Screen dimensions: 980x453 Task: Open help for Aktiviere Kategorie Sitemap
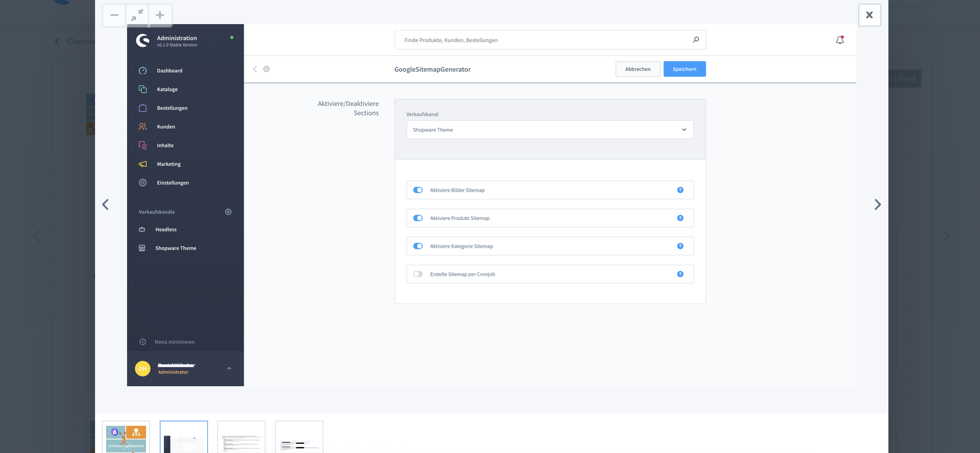(x=680, y=246)
